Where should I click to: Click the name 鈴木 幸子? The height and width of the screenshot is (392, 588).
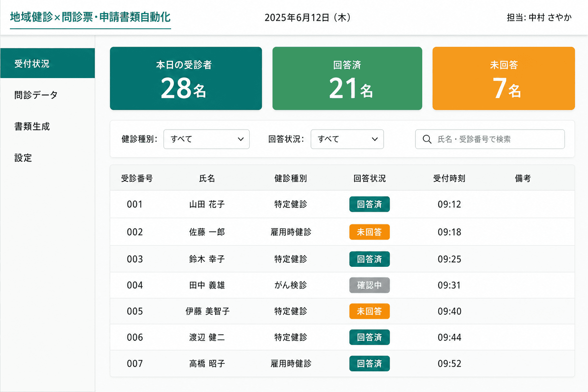coord(207,259)
